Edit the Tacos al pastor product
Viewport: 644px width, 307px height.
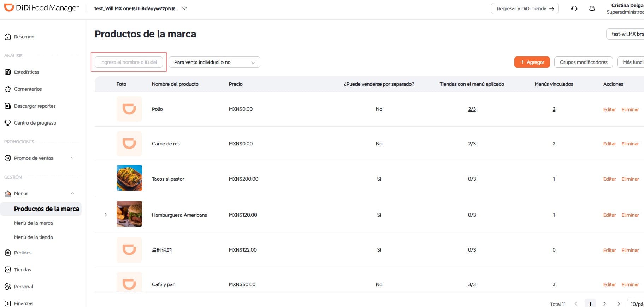coord(609,179)
